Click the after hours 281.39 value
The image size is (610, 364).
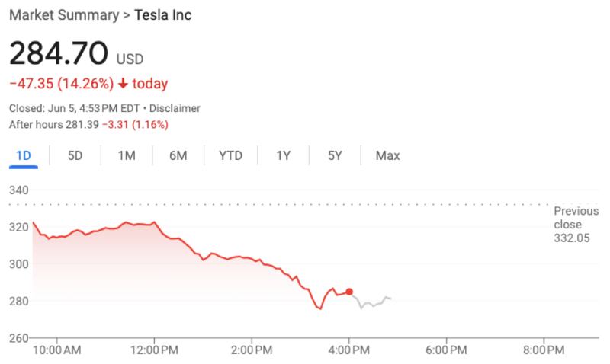click(x=83, y=124)
